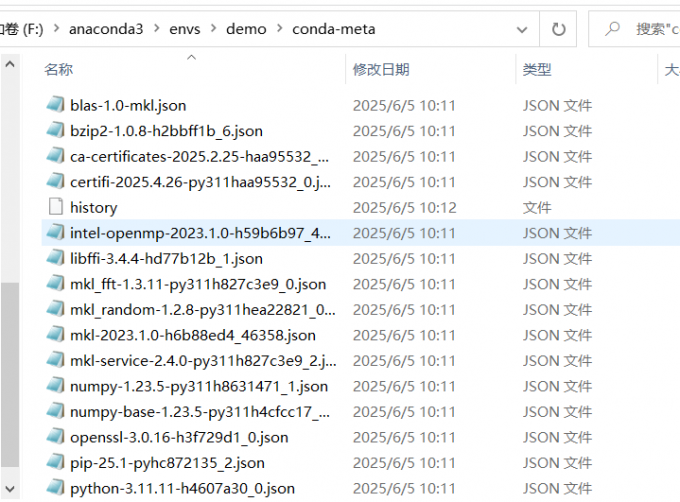Select file name certifi-2025.4.26-py311haa95532_0
Viewport: 680px width, 502px height.
coord(200,182)
